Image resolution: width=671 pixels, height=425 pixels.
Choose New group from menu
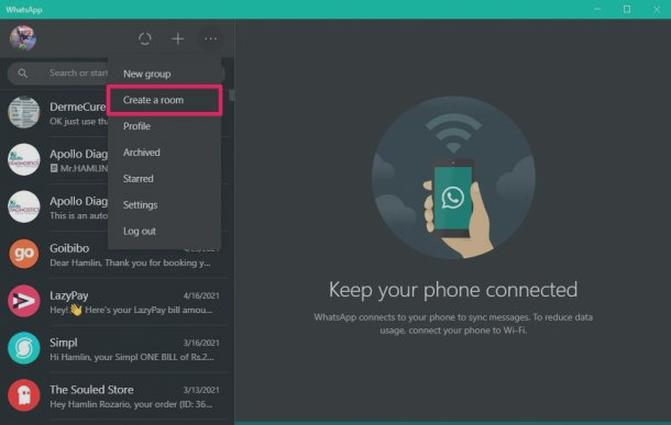pyautogui.click(x=164, y=74)
